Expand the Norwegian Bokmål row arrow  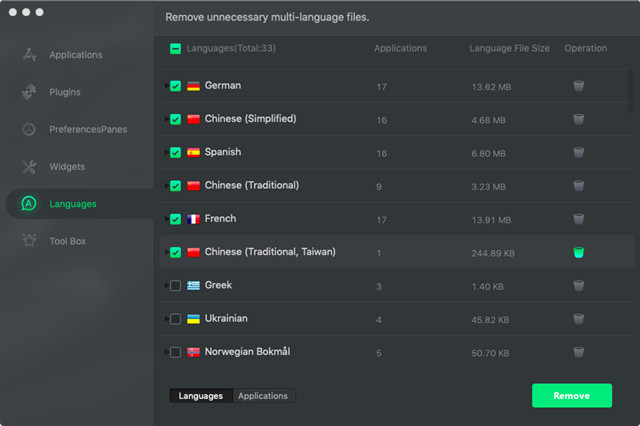(x=167, y=352)
